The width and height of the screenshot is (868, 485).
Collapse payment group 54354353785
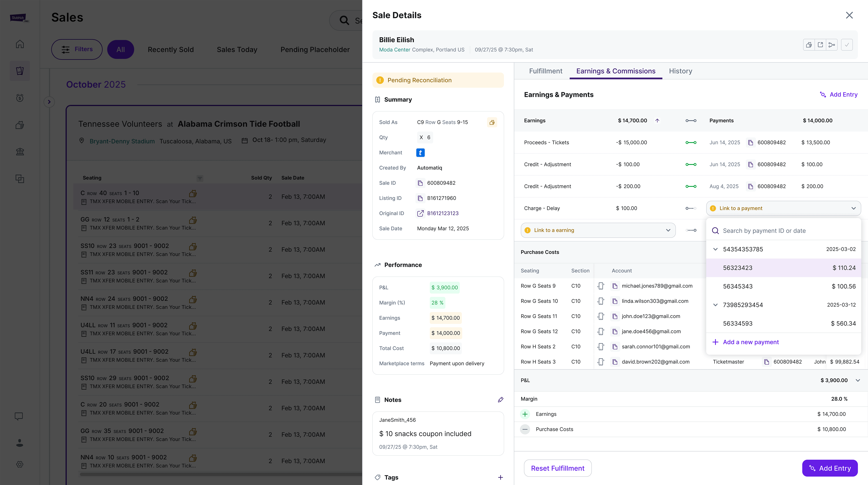715,249
